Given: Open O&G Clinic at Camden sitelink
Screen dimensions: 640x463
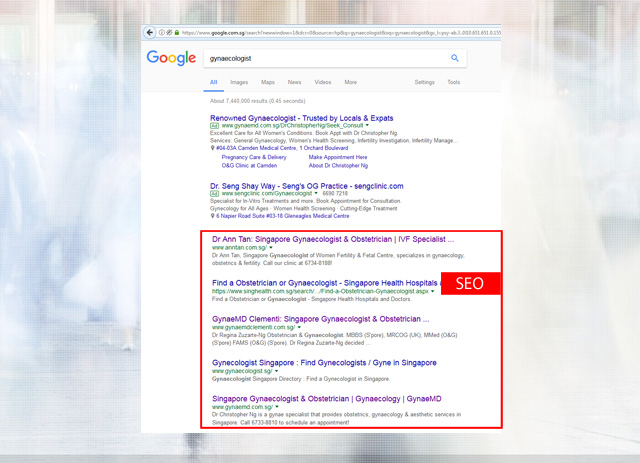Looking at the screenshot, I should tap(249, 166).
